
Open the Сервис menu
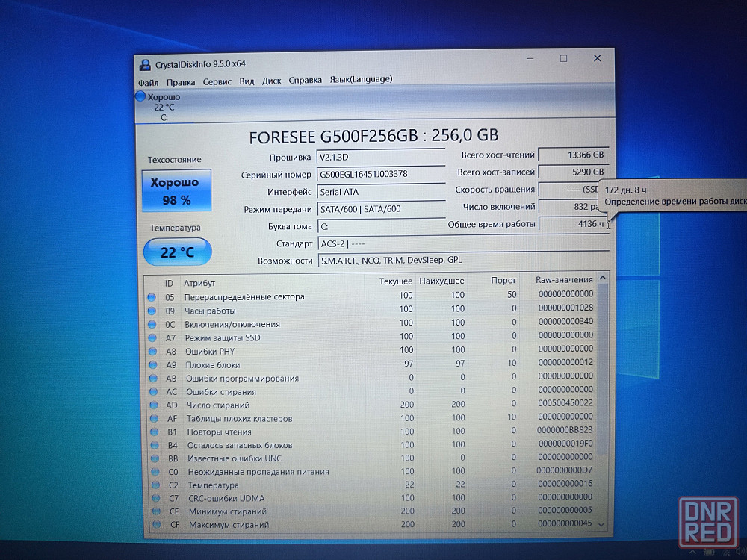point(217,81)
